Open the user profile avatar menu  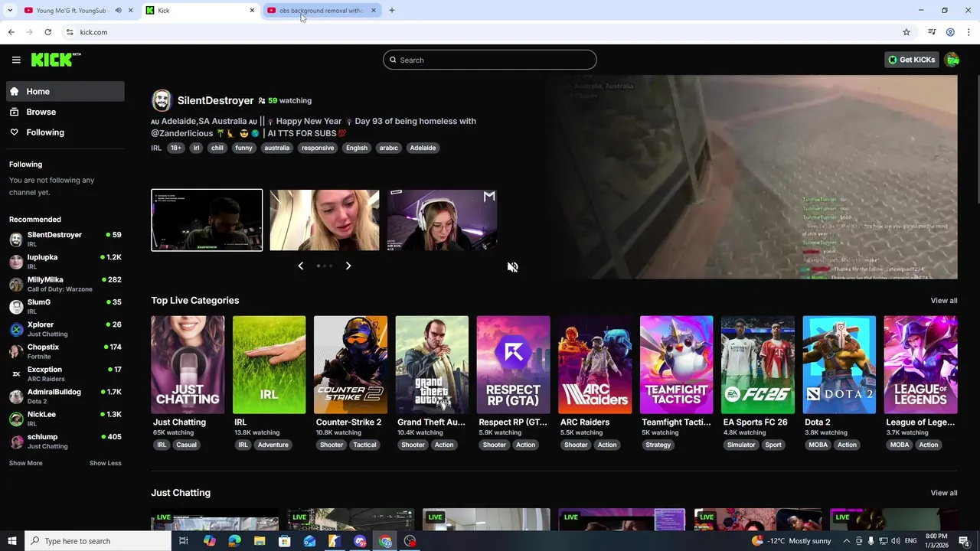(x=952, y=60)
